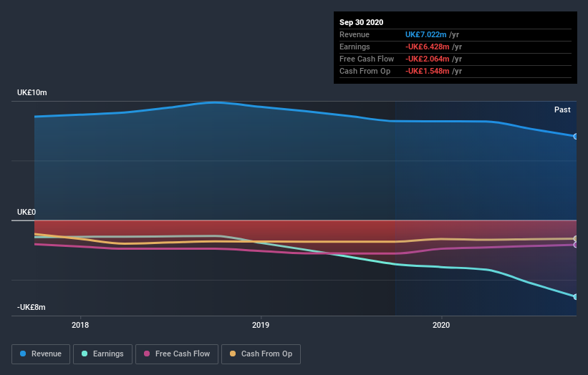Click the -UK£6.428m earnings value
Image resolution: width=588 pixels, height=375 pixels.
tap(427, 47)
